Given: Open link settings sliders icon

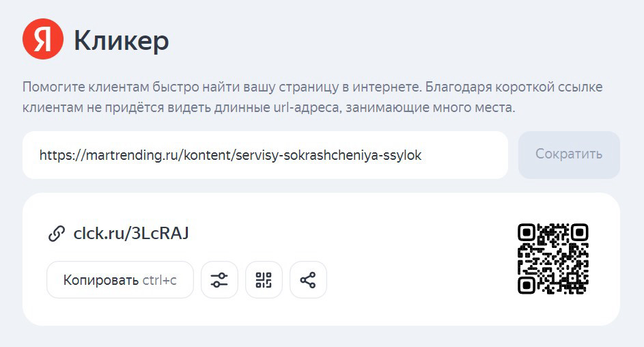Looking at the screenshot, I should pyautogui.click(x=219, y=279).
